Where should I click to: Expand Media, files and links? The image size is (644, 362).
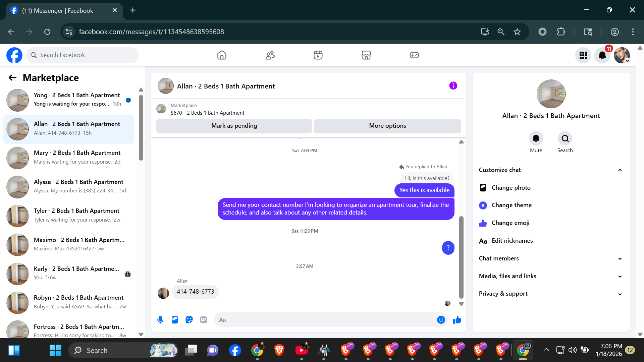[x=620, y=276]
